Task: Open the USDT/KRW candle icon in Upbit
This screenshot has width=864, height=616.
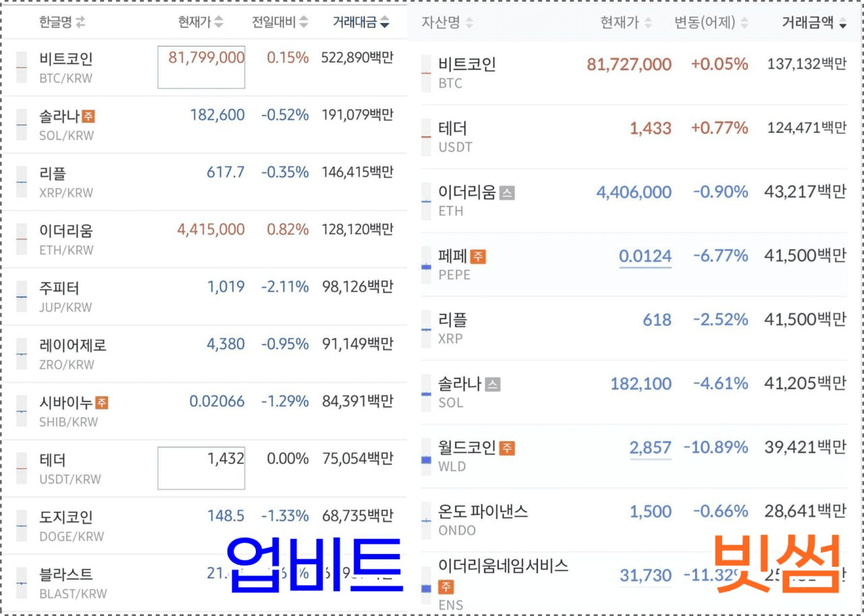Action: [x=22, y=469]
